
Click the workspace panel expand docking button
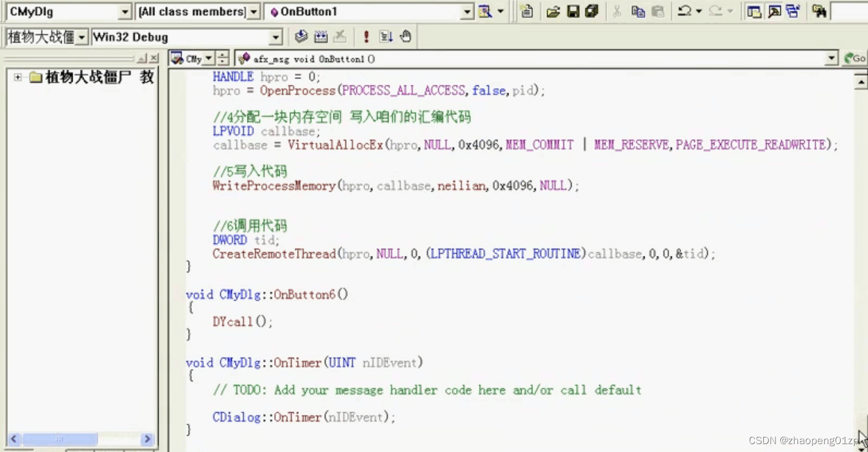pyautogui.click(x=142, y=58)
